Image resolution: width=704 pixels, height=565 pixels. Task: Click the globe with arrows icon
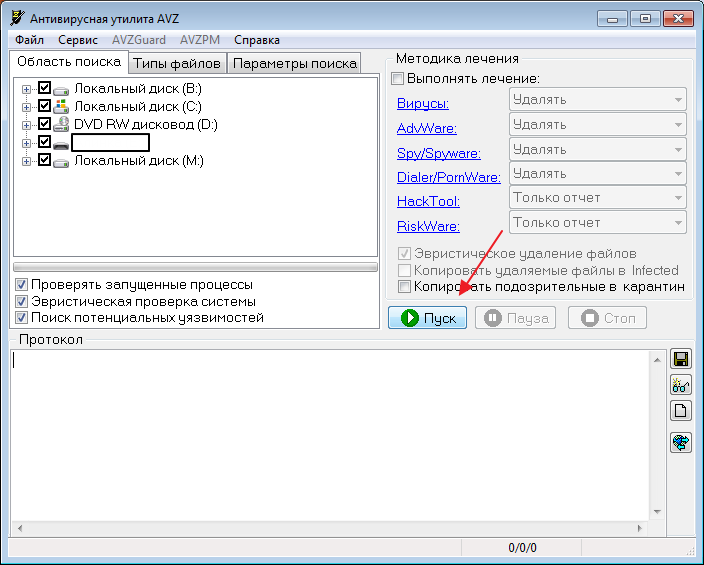(x=681, y=442)
